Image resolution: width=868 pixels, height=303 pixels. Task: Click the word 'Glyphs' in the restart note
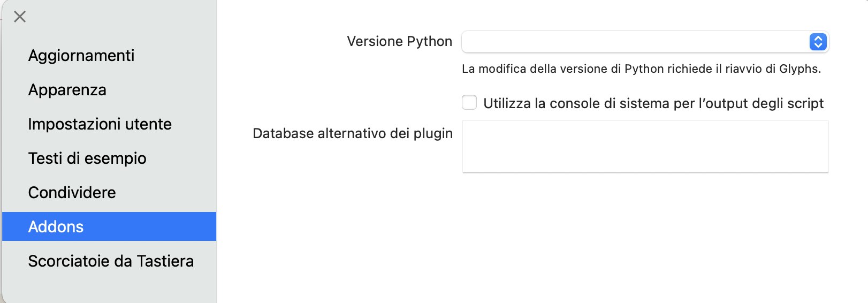coord(799,69)
